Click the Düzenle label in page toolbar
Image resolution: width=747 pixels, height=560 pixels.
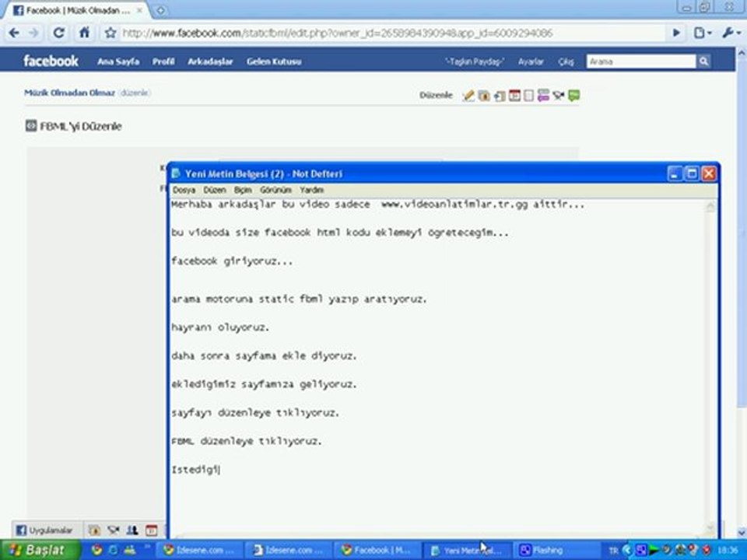(x=436, y=95)
